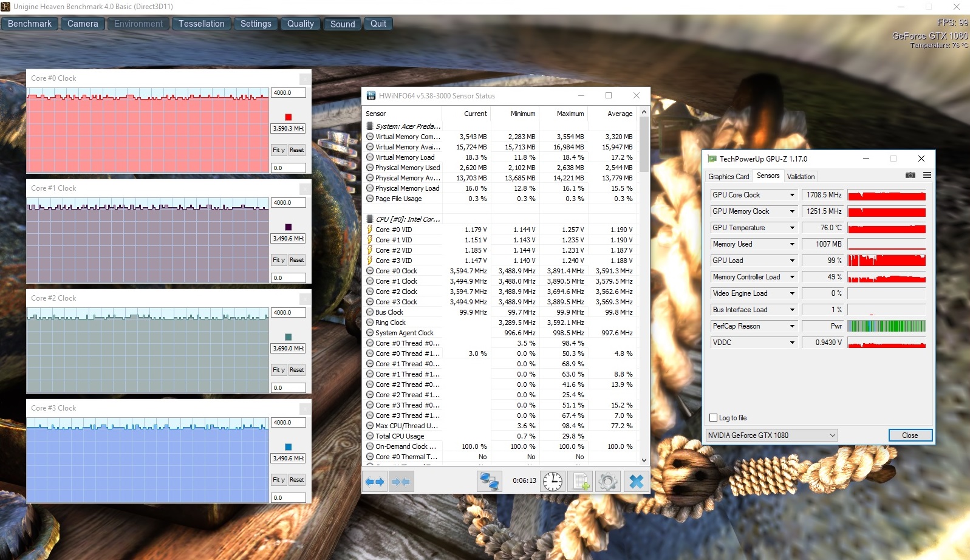Open Tessellation menu in Heaven Benchmark
The image size is (970, 560).
click(x=202, y=24)
